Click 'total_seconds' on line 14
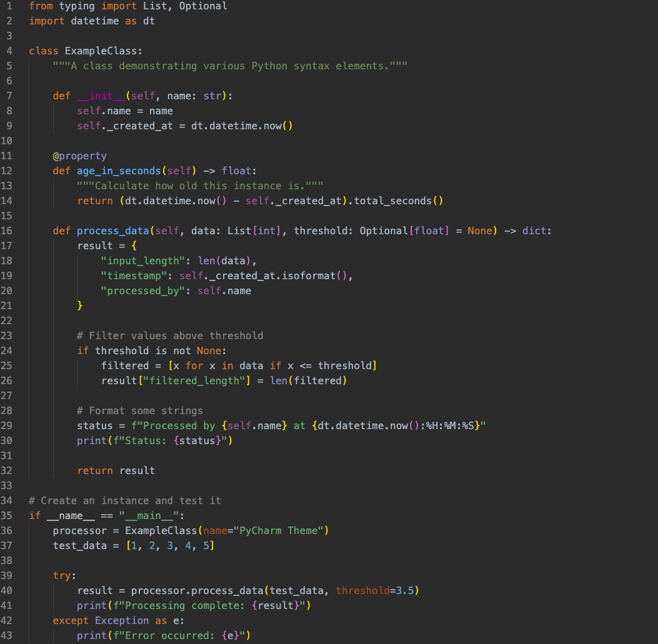Viewport: 658px width, 644px height. pyautogui.click(x=392, y=201)
